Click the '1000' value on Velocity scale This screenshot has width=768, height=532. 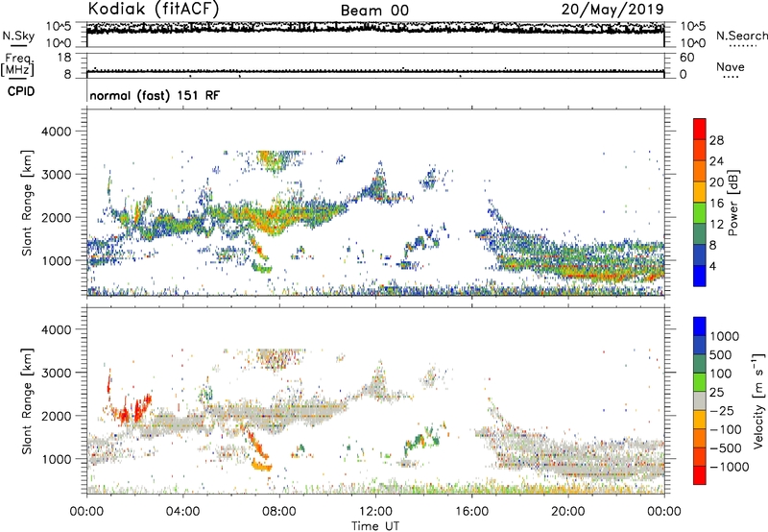725,336
